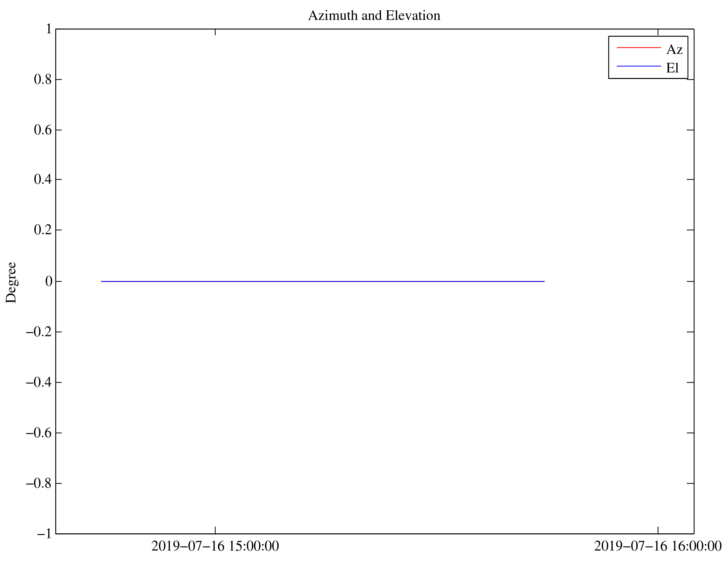Click the red Az legend line sample
The height and width of the screenshot is (578, 728).
click(638, 47)
